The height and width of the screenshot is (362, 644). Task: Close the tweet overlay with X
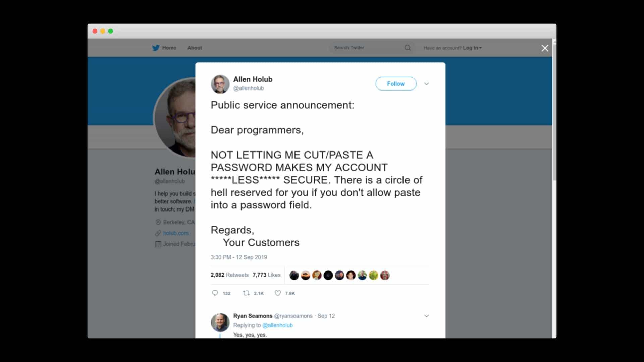point(545,48)
